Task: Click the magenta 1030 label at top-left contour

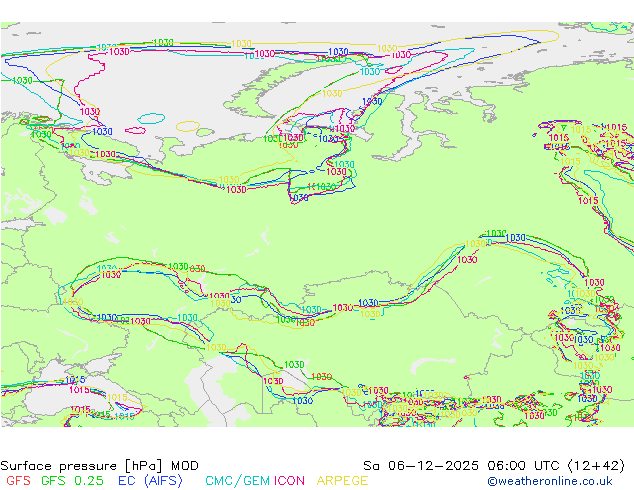Action: pos(119,51)
